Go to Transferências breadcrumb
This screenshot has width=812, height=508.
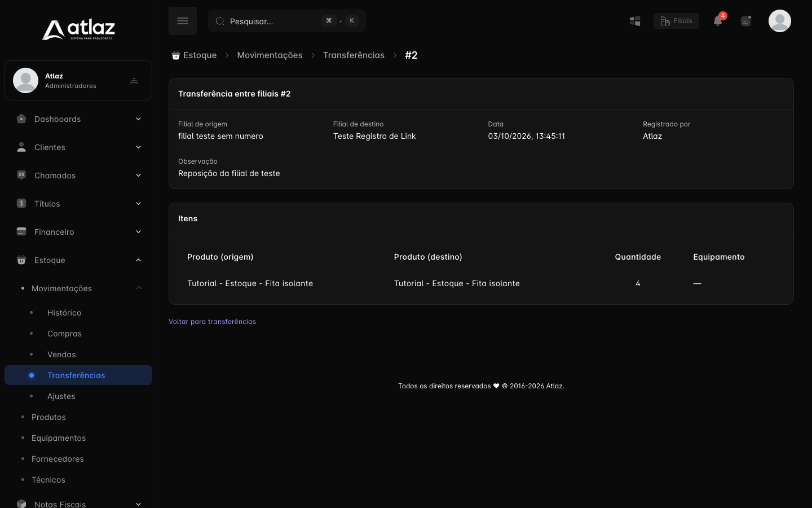[x=354, y=55]
